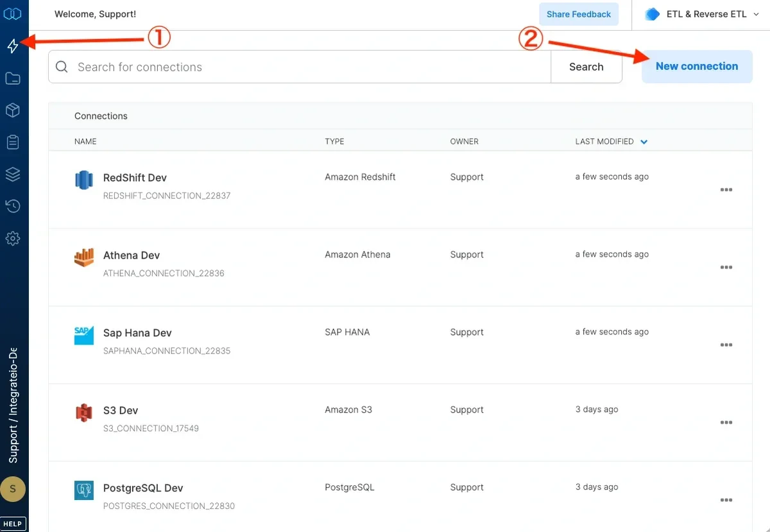
Task: Select the layers/stack icon in the sidebar
Action: [x=13, y=174]
